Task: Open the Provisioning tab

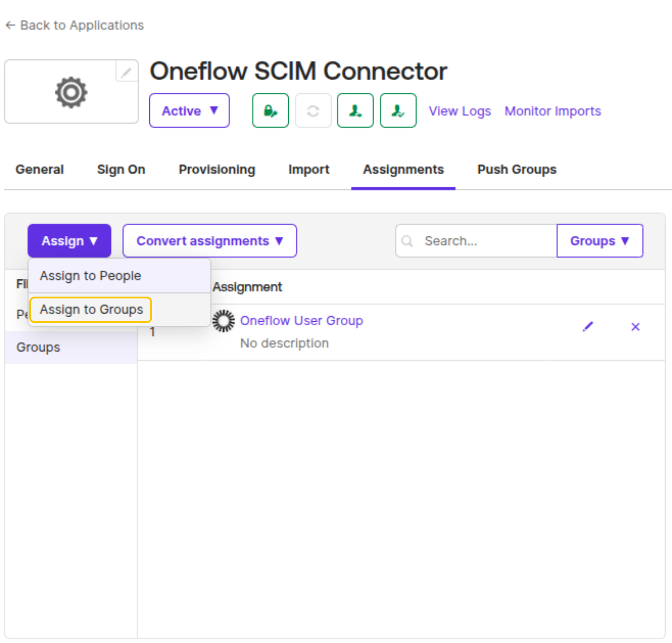Action: tap(217, 170)
